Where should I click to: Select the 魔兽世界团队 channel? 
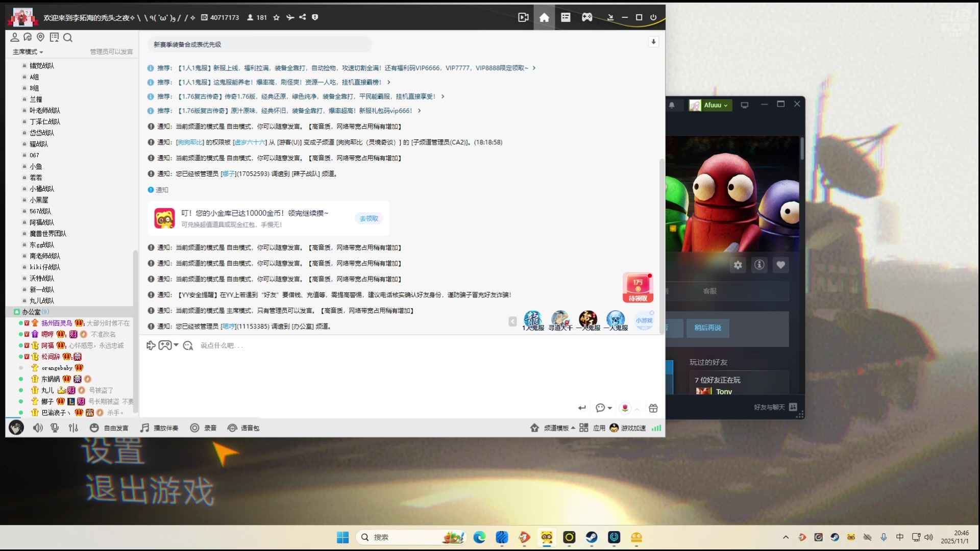click(48, 234)
